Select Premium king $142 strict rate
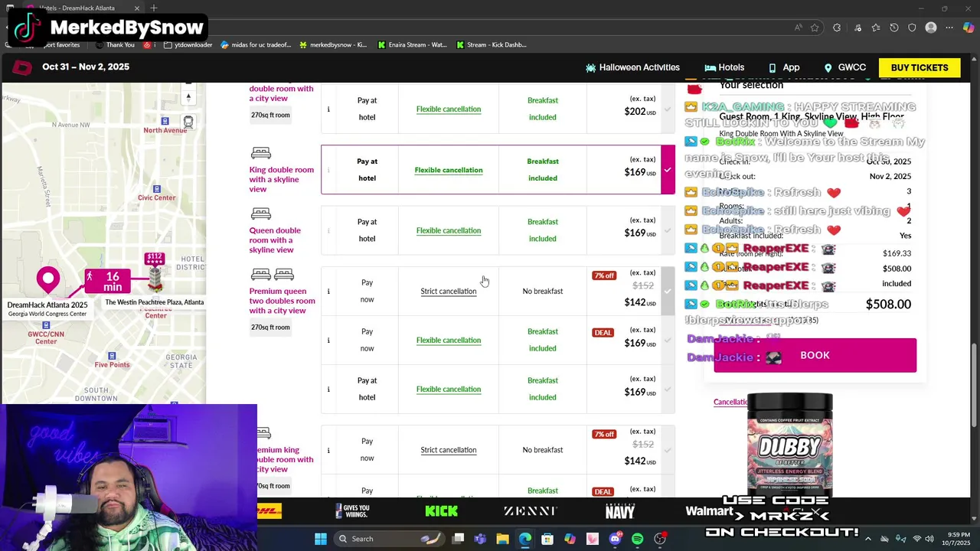 [668, 450]
